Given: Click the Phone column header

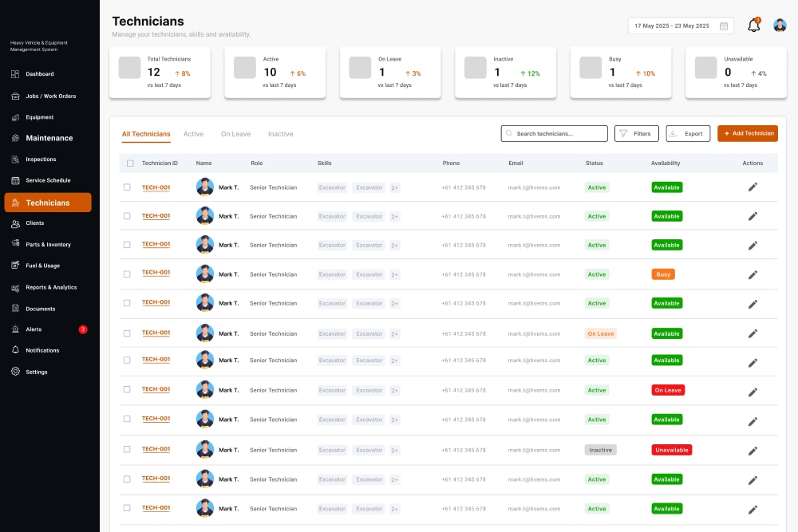Looking at the screenshot, I should [x=451, y=164].
